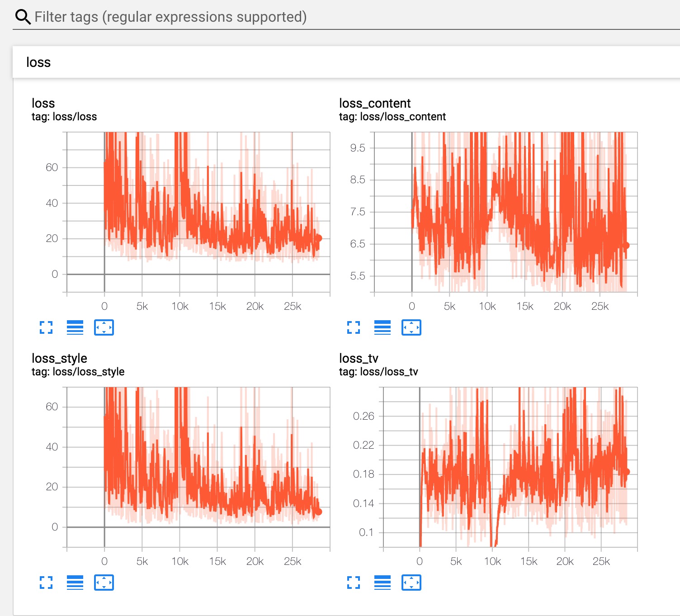680x616 pixels.
Task: Click inside the loss_content chart plot
Action: tap(506, 212)
